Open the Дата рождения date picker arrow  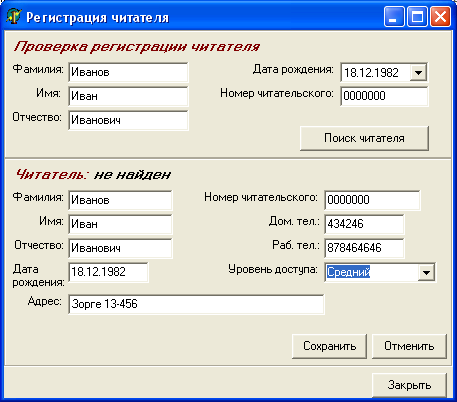click(x=418, y=72)
